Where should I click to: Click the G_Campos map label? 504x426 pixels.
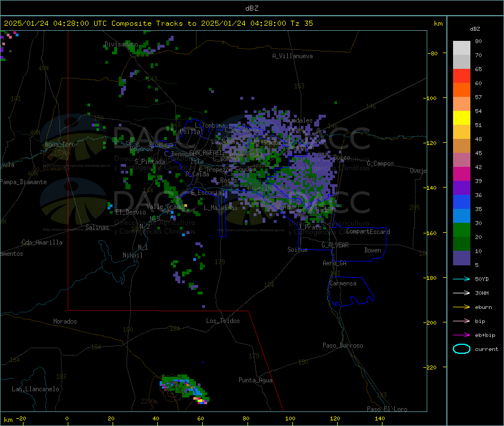pyautogui.click(x=380, y=163)
